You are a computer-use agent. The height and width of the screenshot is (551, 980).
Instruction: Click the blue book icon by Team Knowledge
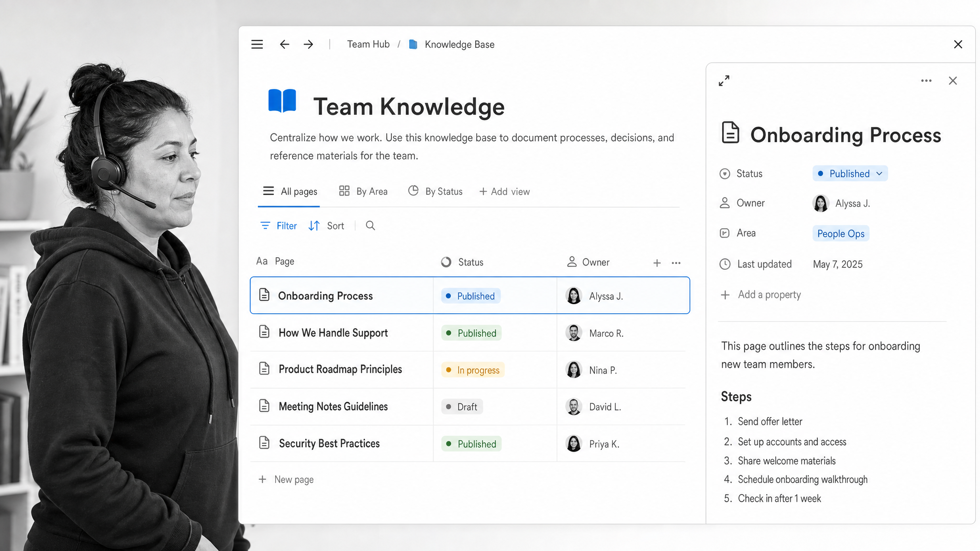point(282,100)
